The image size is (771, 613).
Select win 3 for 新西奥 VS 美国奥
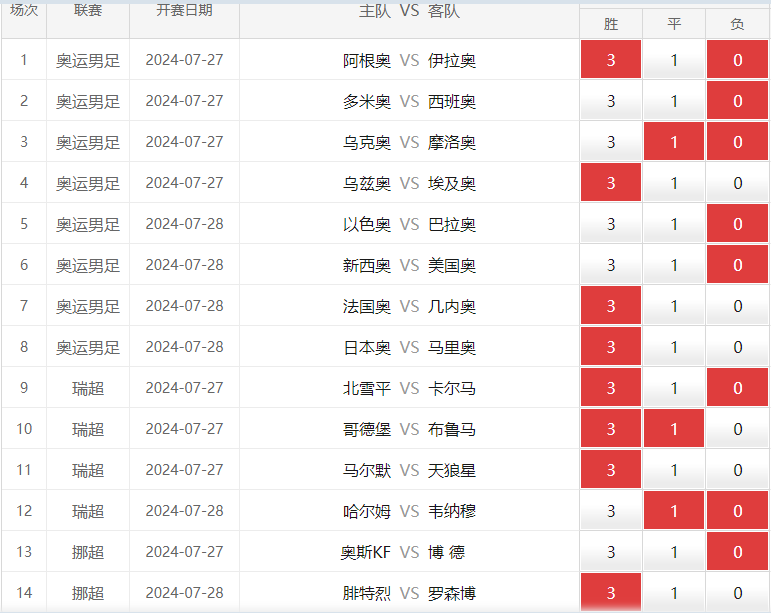point(611,265)
